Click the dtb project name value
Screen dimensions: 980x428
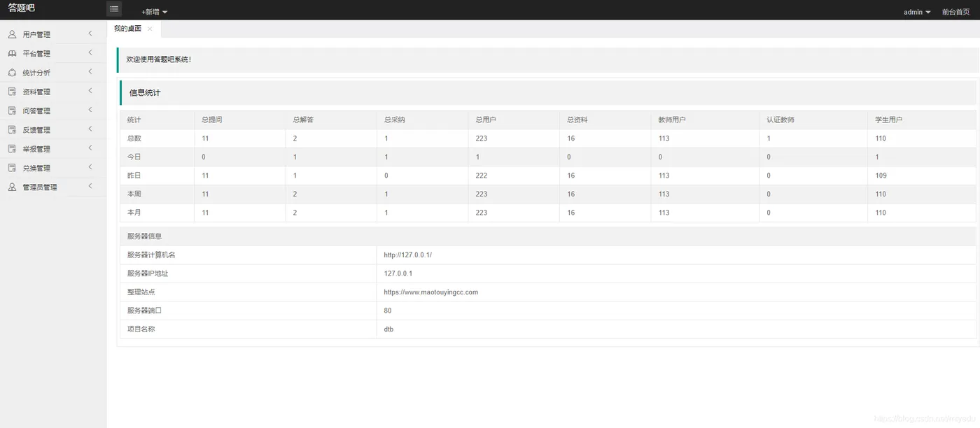pos(388,329)
